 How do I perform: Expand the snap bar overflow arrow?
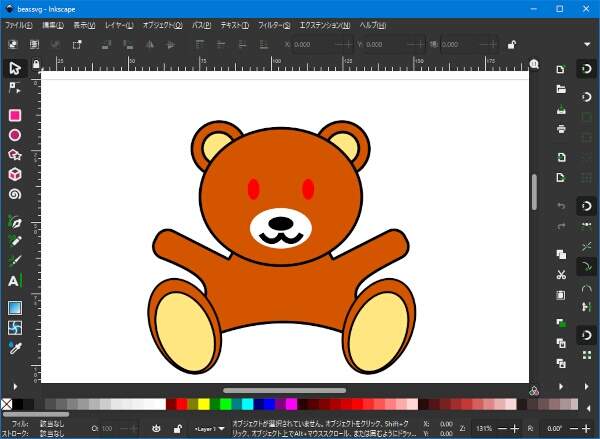pyautogui.click(x=587, y=386)
